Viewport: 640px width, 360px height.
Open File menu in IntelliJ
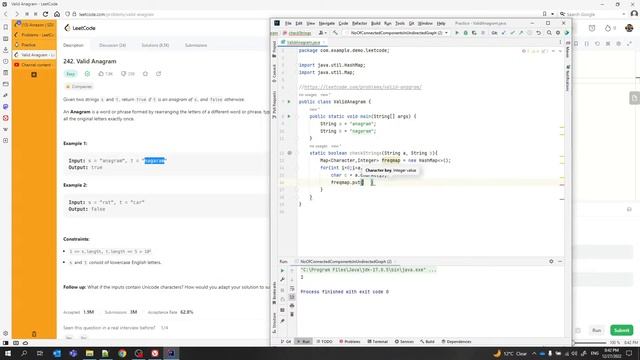point(288,23)
